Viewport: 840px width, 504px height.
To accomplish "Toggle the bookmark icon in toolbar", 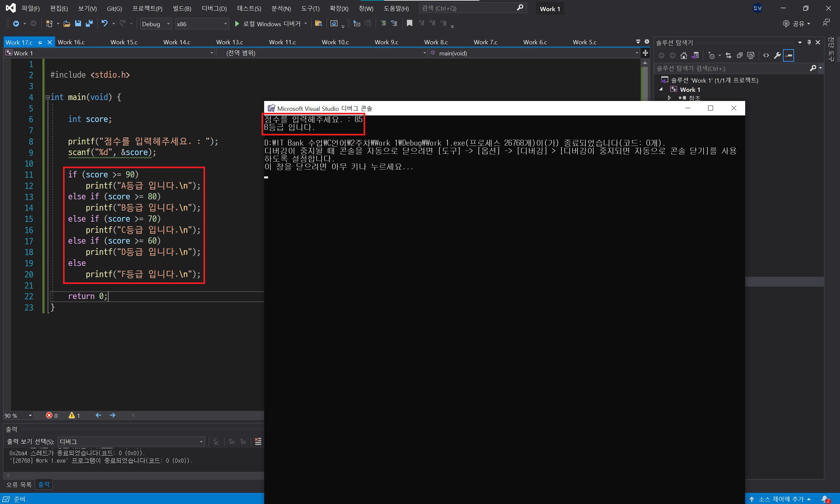I will click(409, 23).
